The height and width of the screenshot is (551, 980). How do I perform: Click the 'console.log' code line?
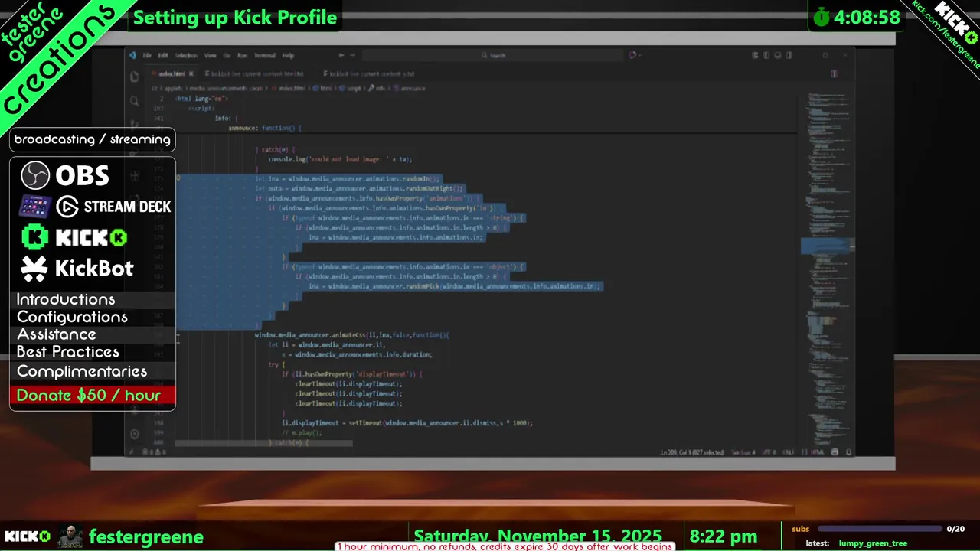pyautogui.click(x=340, y=159)
